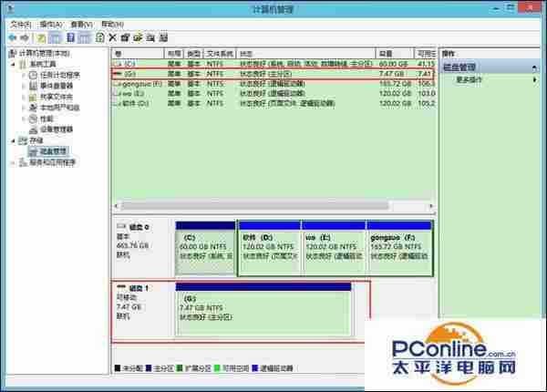Select 事件查看器 in the tree
Screen dimensions: 547x392
(57, 86)
